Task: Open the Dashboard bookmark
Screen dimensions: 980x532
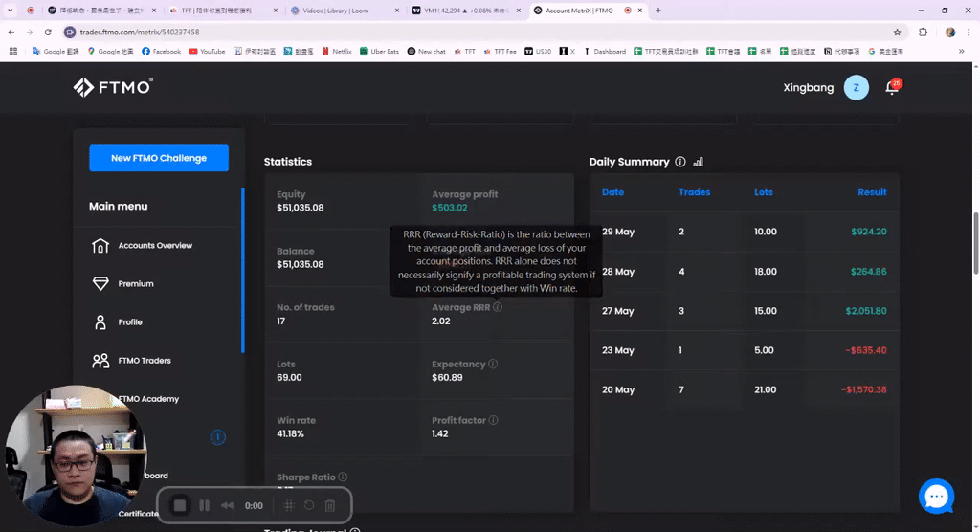Action: tap(605, 52)
